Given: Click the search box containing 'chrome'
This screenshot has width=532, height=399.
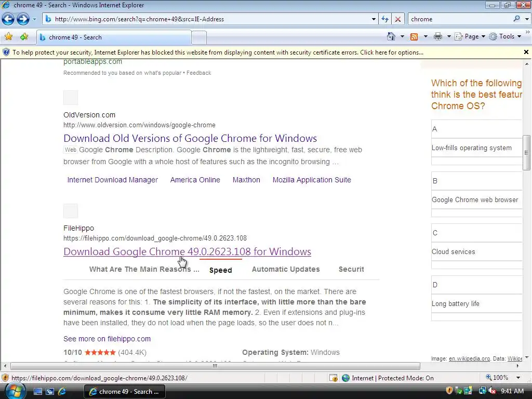Looking at the screenshot, I should click(x=460, y=19).
